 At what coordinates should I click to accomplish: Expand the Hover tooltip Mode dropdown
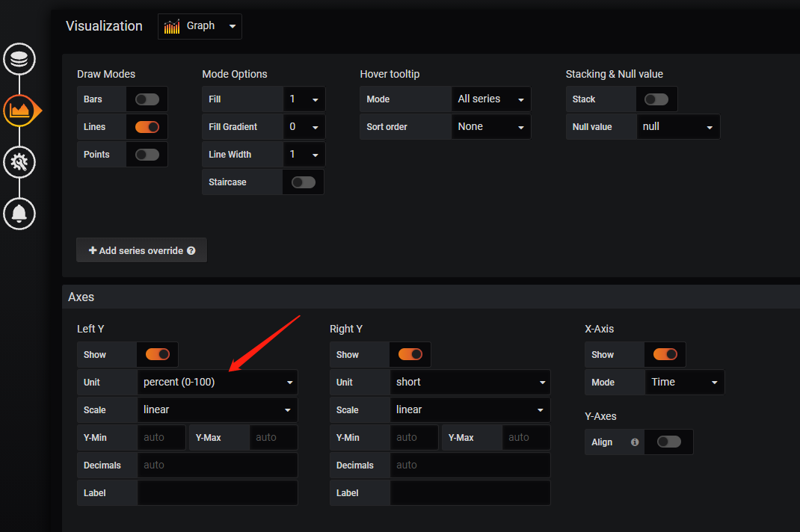(490, 99)
